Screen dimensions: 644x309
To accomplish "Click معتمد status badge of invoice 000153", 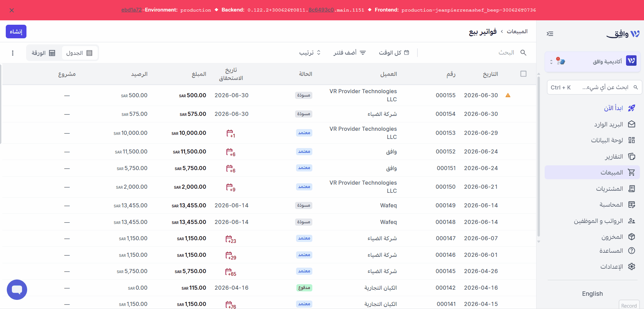I will [304, 133].
